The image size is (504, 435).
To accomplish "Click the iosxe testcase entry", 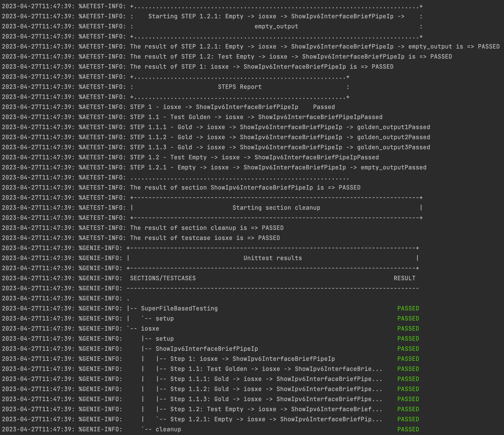I will [150, 328].
